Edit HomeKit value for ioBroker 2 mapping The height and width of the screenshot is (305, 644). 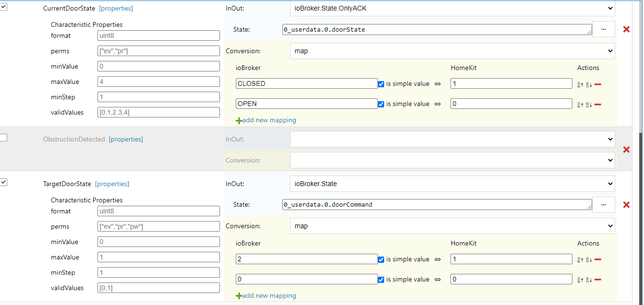click(x=511, y=259)
